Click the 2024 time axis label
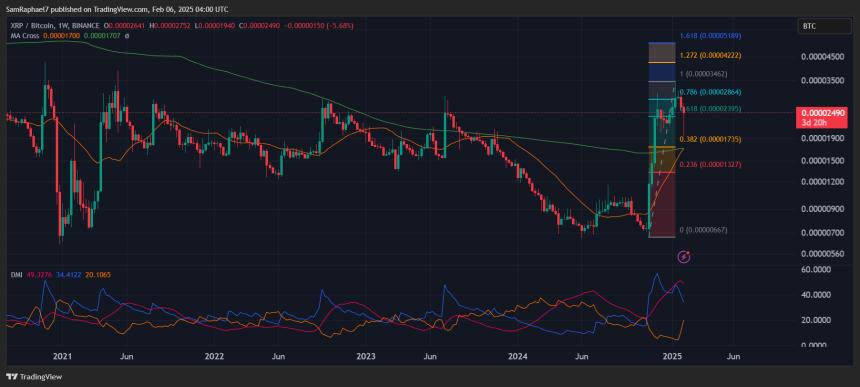Viewport: 860px width, 387px height. pyautogui.click(x=518, y=356)
